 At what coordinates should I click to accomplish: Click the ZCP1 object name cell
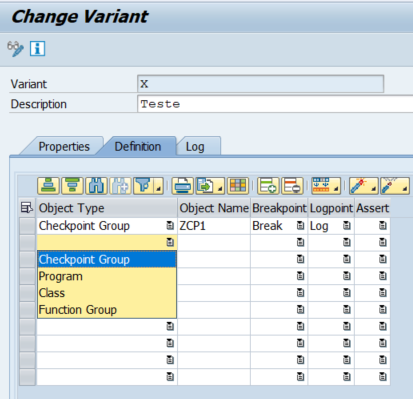point(214,226)
